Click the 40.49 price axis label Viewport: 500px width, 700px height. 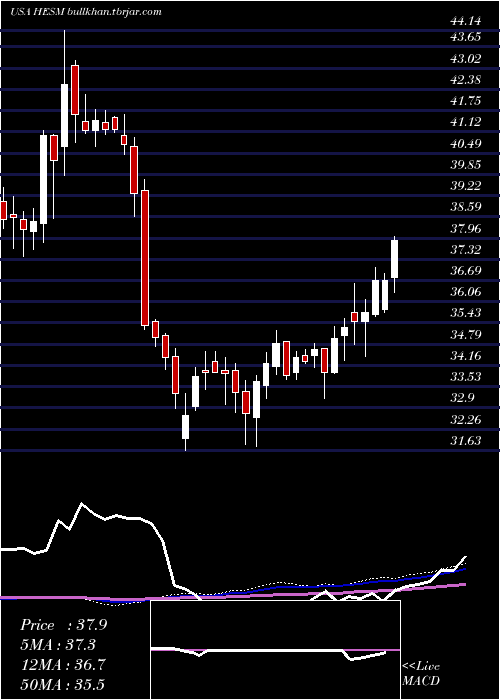pos(466,144)
